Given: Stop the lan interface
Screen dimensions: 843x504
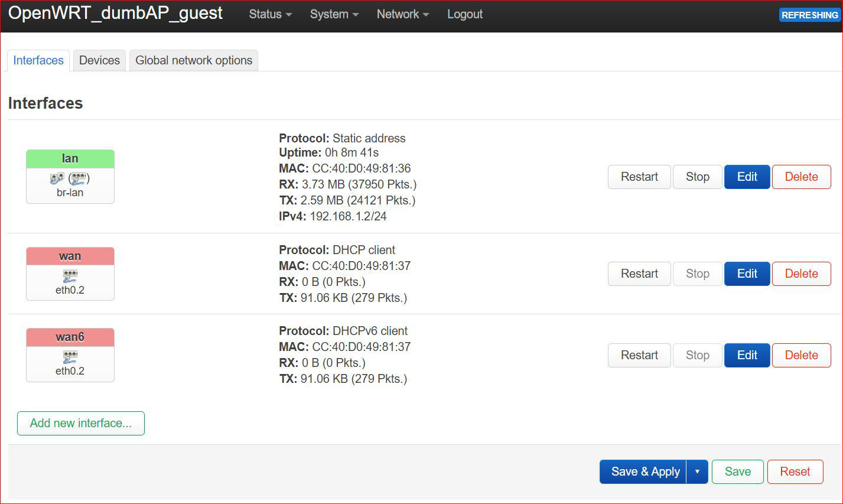Looking at the screenshot, I should (x=697, y=177).
